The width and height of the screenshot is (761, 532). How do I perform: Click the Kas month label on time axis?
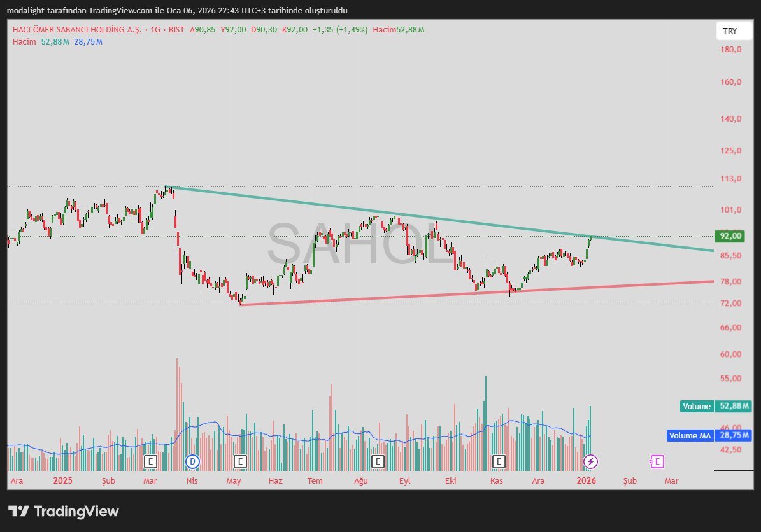tap(497, 480)
